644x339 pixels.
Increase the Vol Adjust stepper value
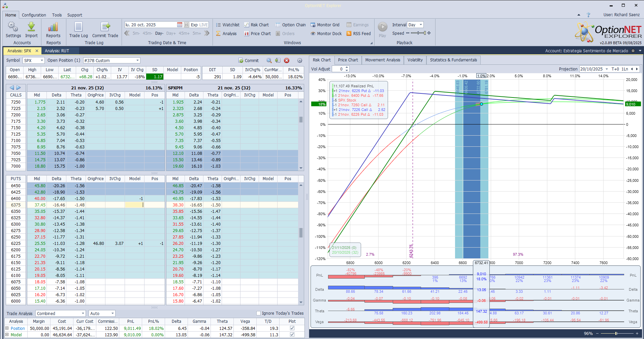[347, 67]
